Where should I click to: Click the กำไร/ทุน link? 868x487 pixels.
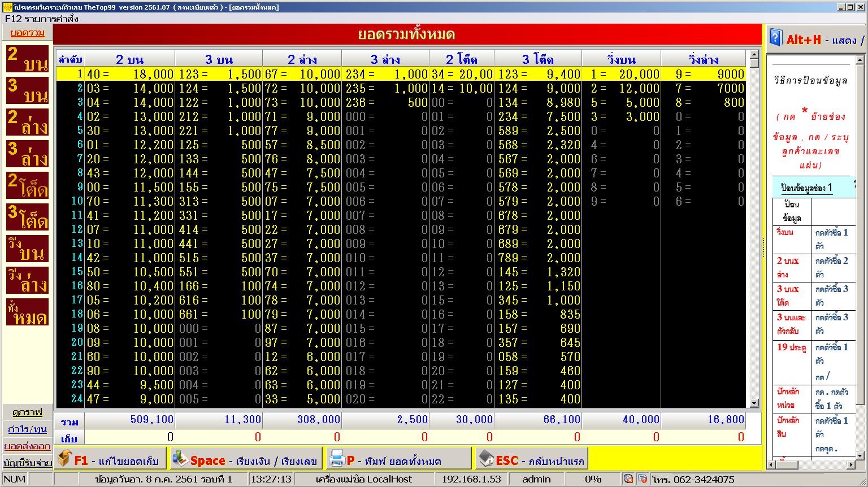click(27, 429)
